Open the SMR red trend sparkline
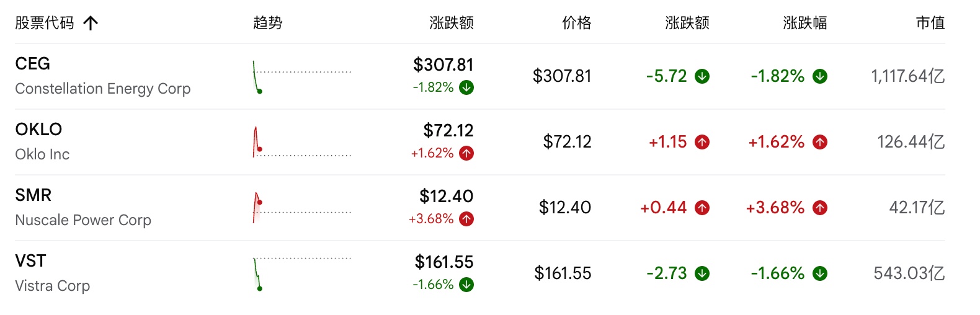Viewport: 980px width, 315px height. click(302, 208)
